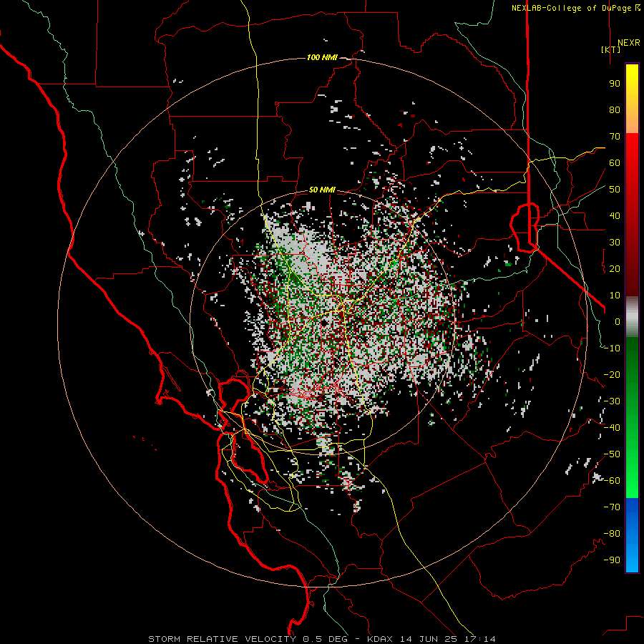644x644 pixels.
Task: Click the 40 value on velocity scale
Action: 615,216
